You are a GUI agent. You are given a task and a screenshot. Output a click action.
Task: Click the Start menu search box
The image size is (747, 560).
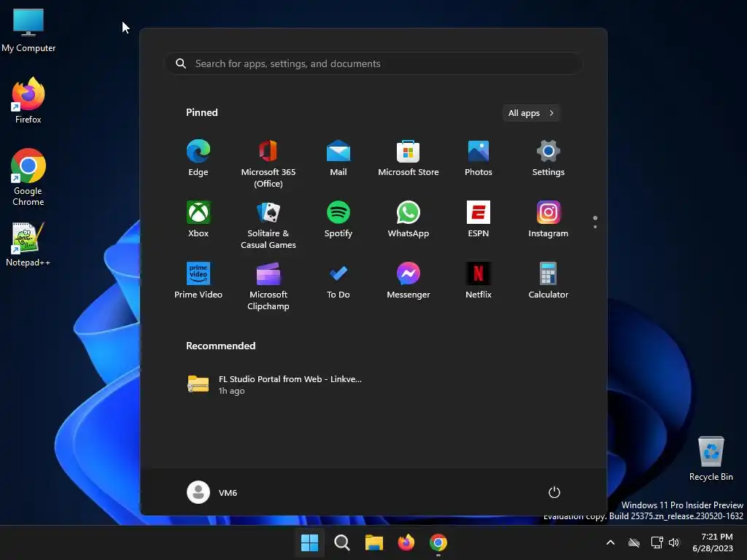click(373, 63)
